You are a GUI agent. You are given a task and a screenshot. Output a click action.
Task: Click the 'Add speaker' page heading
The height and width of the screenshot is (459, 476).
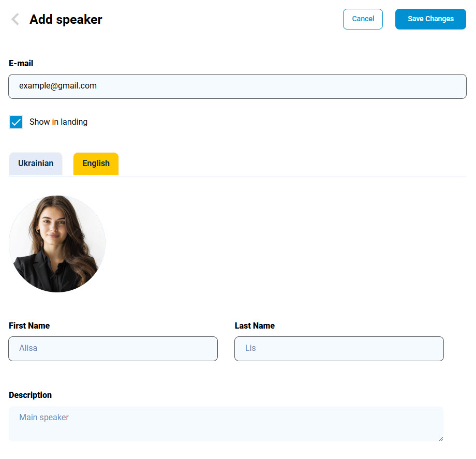point(66,19)
